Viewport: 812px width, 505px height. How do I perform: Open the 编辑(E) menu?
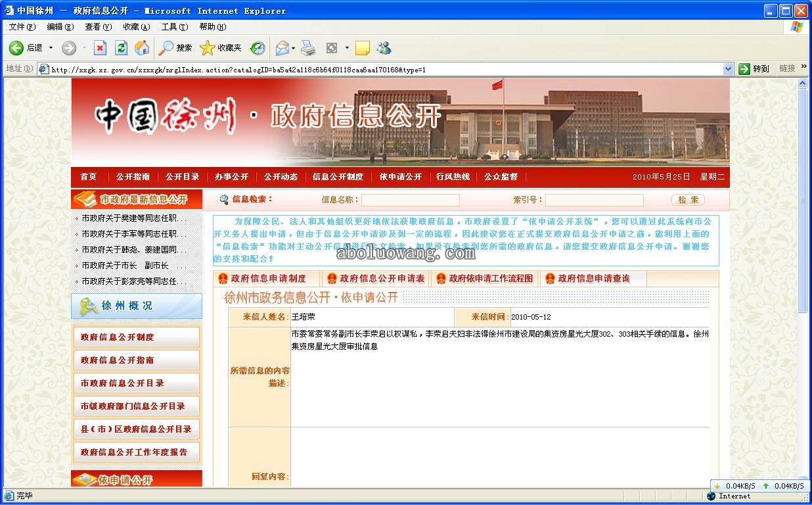pos(60,27)
